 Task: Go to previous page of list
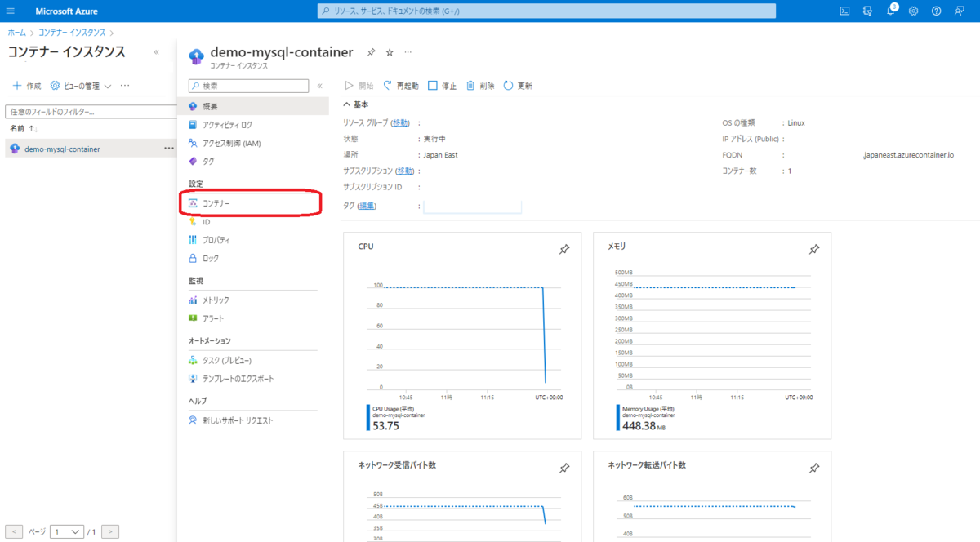click(14, 531)
